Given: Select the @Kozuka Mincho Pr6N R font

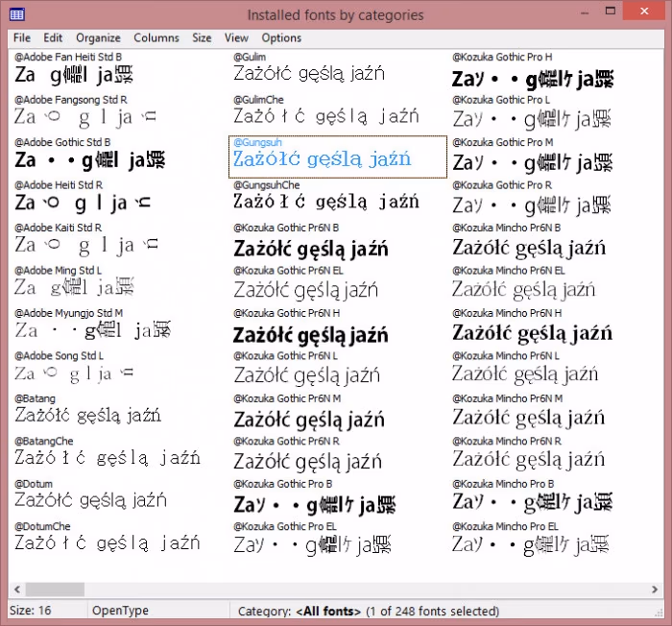Looking at the screenshot, I should [556, 454].
